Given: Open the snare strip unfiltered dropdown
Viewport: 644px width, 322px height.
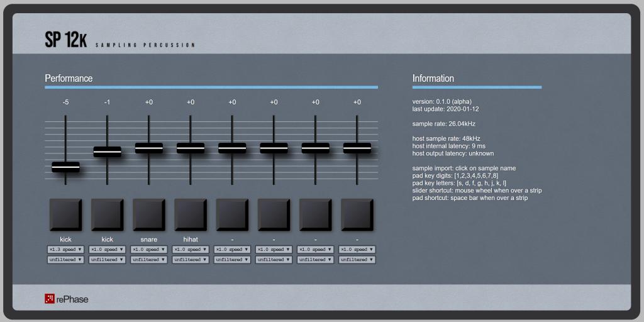Looking at the screenshot, I should click(x=149, y=260).
